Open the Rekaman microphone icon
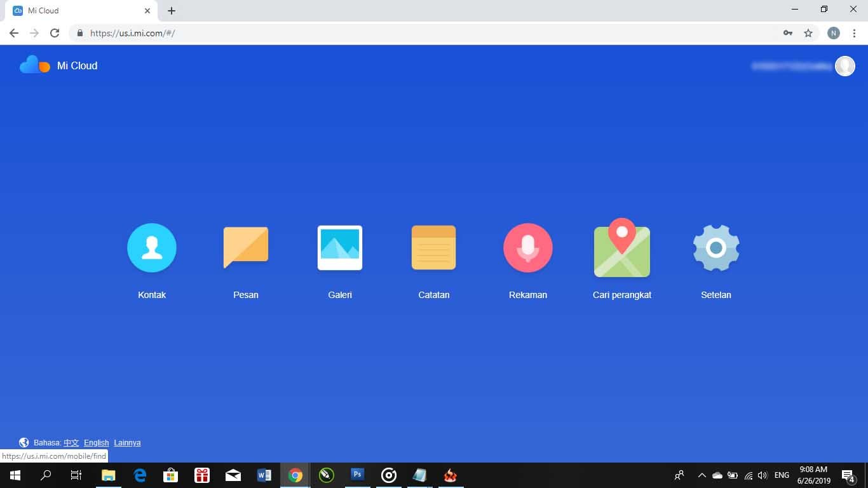Viewport: 868px width, 488px height. tap(528, 248)
